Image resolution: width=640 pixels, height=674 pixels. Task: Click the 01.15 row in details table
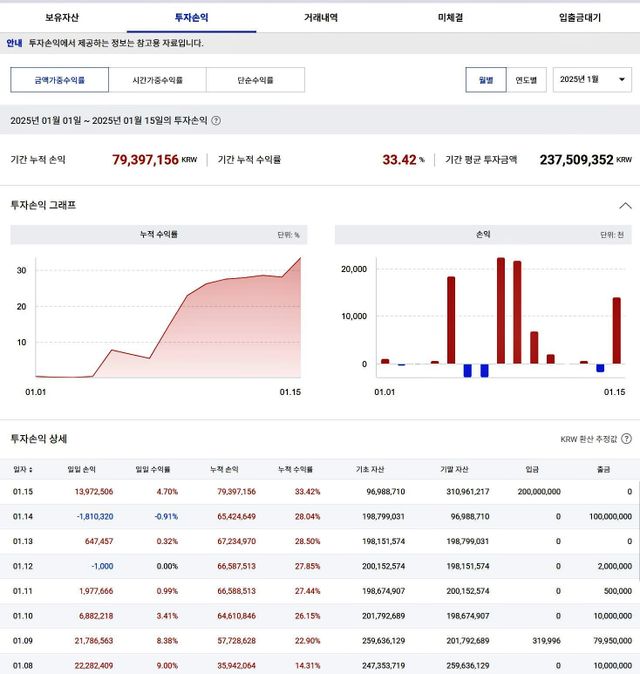coord(320,492)
